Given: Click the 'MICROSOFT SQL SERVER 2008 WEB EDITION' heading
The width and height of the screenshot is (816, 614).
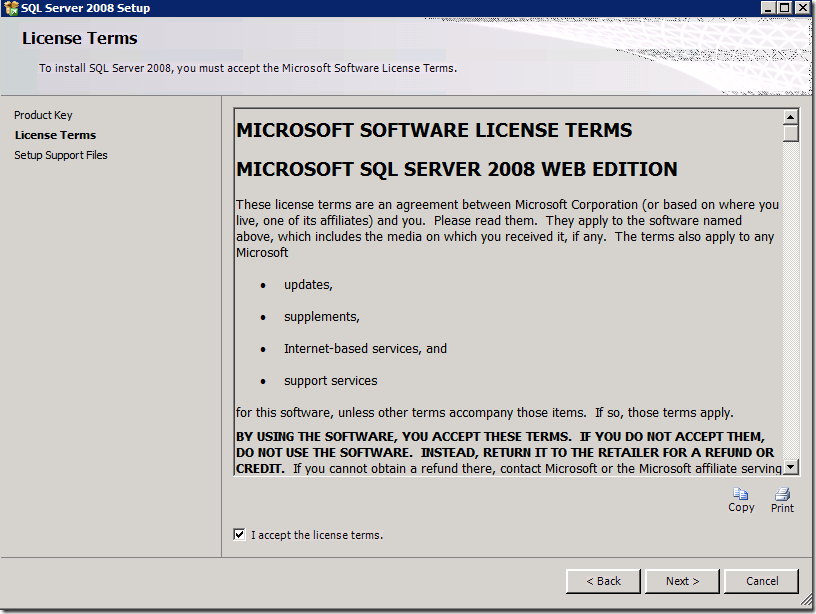Looking at the screenshot, I should tap(457, 169).
